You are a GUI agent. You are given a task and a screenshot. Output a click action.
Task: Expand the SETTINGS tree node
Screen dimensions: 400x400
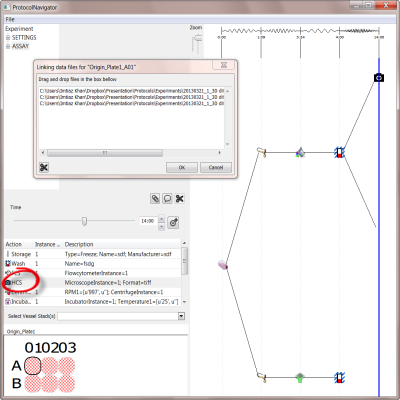[8, 38]
